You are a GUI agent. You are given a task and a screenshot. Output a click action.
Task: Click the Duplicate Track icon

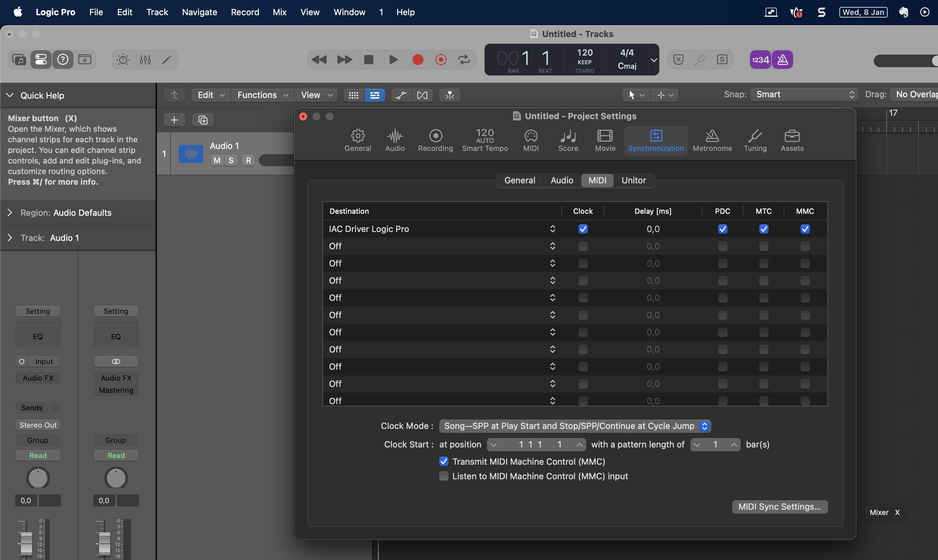point(203,120)
